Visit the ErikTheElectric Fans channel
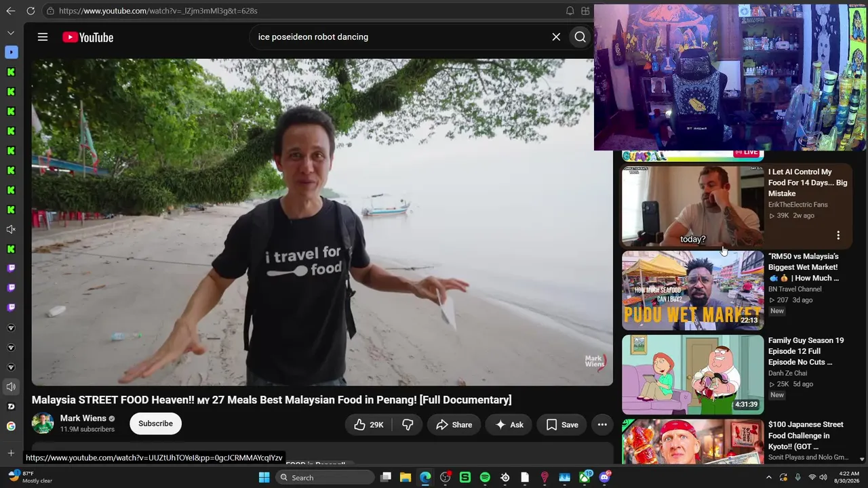The width and height of the screenshot is (868, 488). pos(797,205)
